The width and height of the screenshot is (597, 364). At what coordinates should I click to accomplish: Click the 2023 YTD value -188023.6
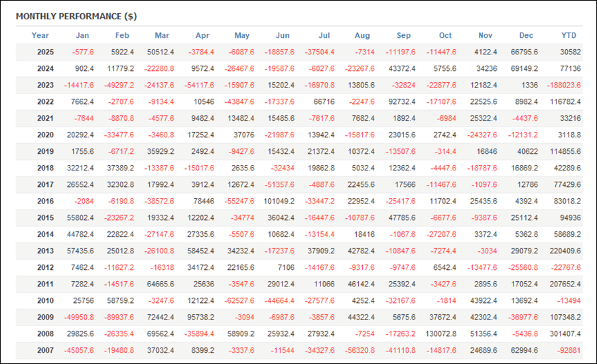point(564,86)
